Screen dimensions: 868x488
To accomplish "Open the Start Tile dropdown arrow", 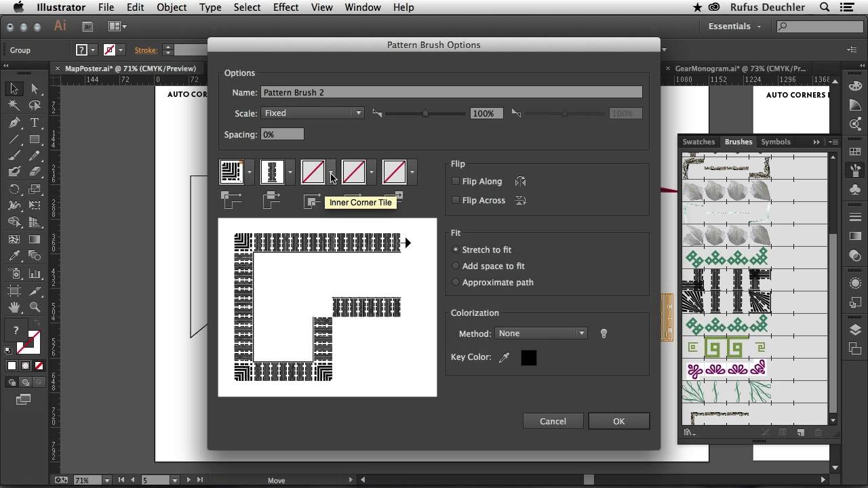I will coord(372,172).
